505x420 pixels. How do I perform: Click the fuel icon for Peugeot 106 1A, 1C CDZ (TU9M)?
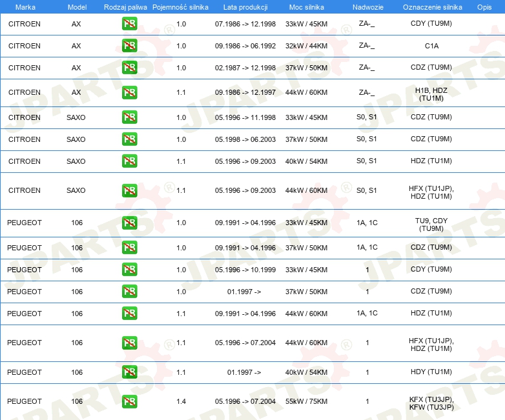(129, 248)
